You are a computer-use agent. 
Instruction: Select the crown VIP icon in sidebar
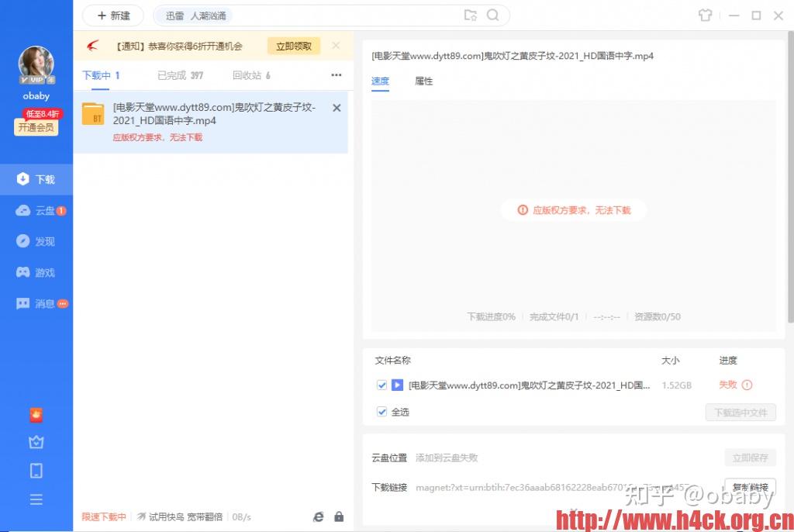[36, 442]
